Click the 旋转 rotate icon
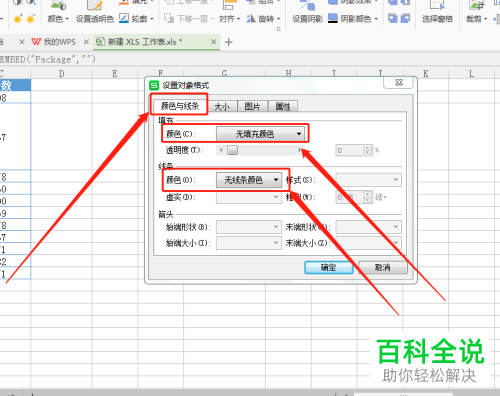 (251, 19)
